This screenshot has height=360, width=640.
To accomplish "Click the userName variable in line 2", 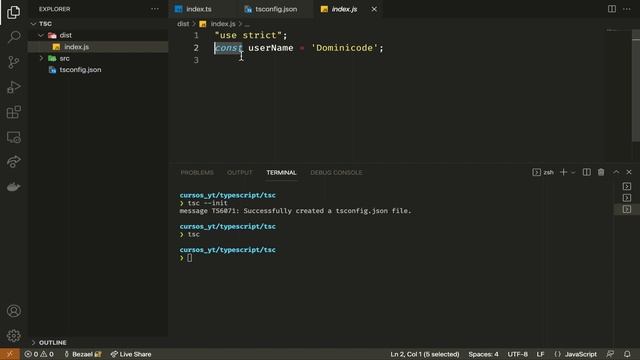I will pos(271,48).
